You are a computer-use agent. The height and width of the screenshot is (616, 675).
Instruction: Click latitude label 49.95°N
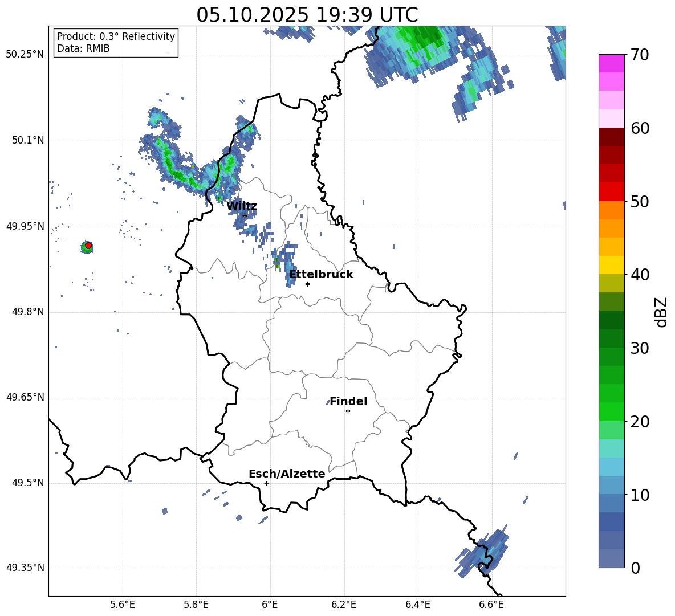[x=25, y=226]
